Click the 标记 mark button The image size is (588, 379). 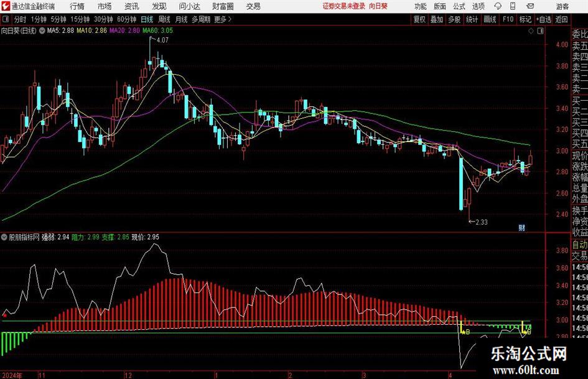525,19
